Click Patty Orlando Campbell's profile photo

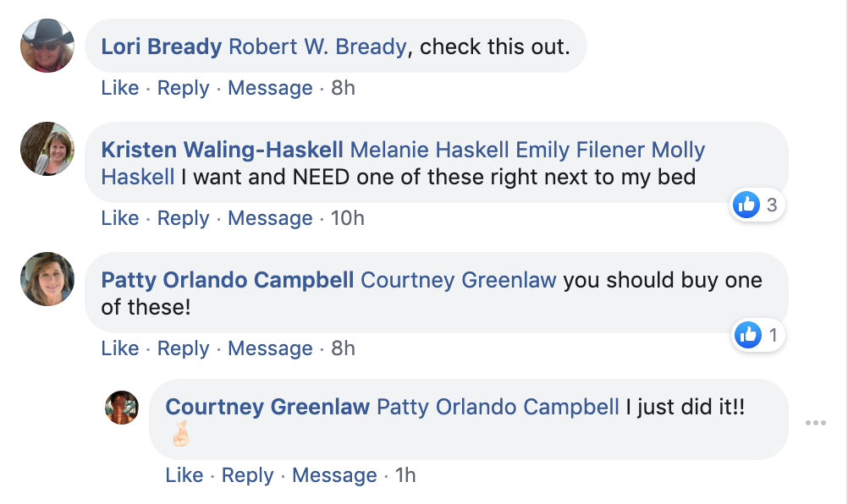(x=47, y=279)
